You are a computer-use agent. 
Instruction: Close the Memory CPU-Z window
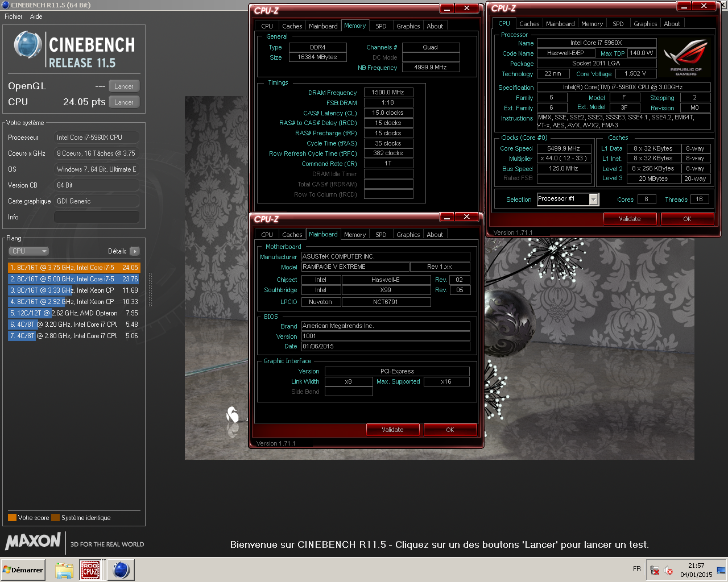pos(466,9)
